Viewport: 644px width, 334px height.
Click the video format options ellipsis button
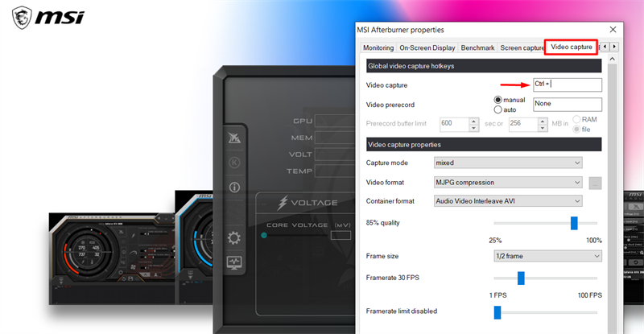coord(595,183)
